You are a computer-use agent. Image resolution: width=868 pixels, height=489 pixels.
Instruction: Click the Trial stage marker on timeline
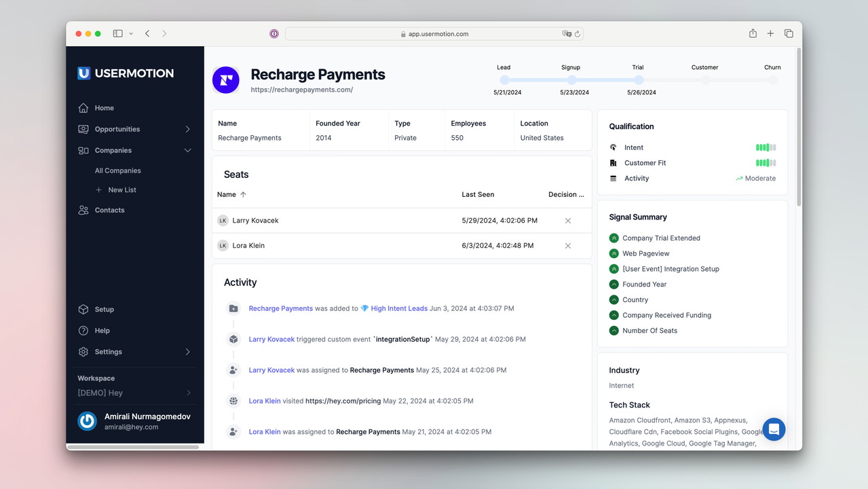coord(639,80)
